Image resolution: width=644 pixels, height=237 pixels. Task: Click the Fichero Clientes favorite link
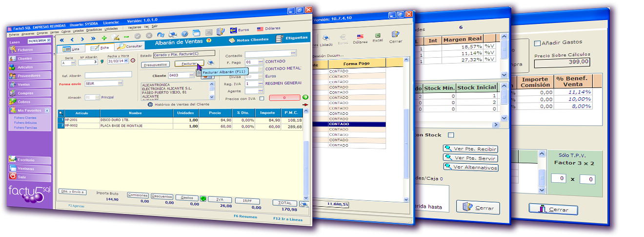(x=25, y=118)
